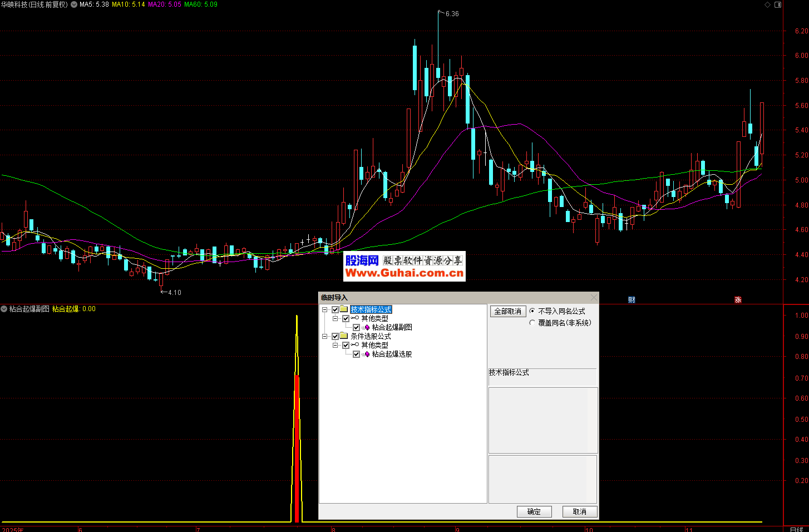Click the magenta cube icon beside 粘合起爆副图
Screen dimensions: 809x532
click(x=367, y=327)
